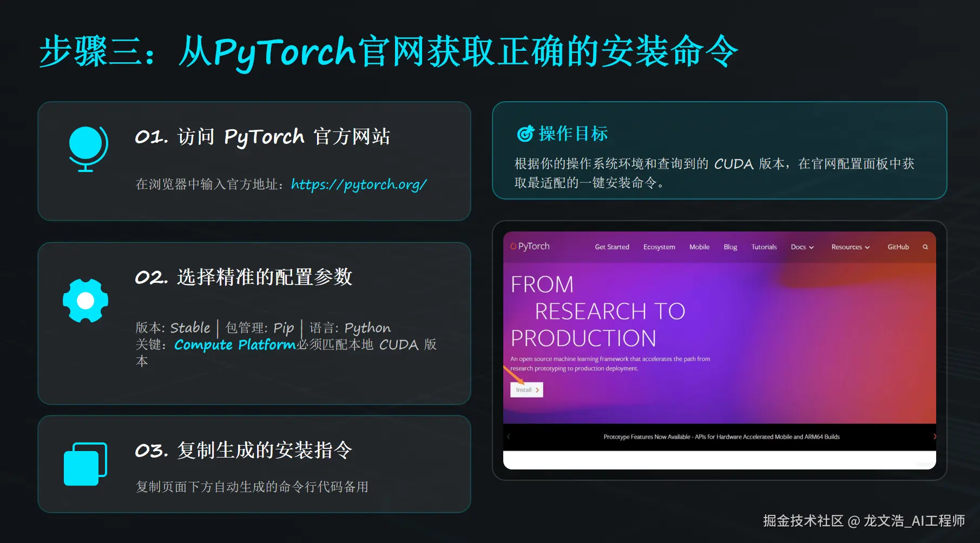Expand the Resources dropdown menu
The width and height of the screenshot is (980, 543).
click(851, 247)
